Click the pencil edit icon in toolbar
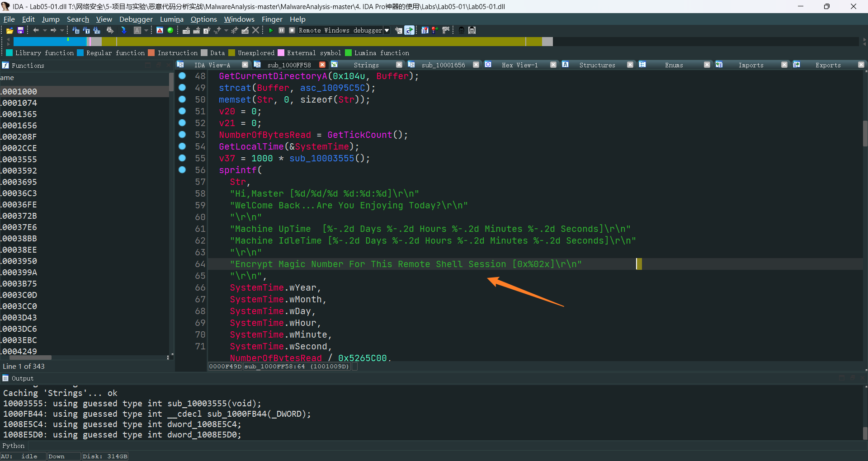The width and height of the screenshot is (868, 461). click(x=245, y=30)
